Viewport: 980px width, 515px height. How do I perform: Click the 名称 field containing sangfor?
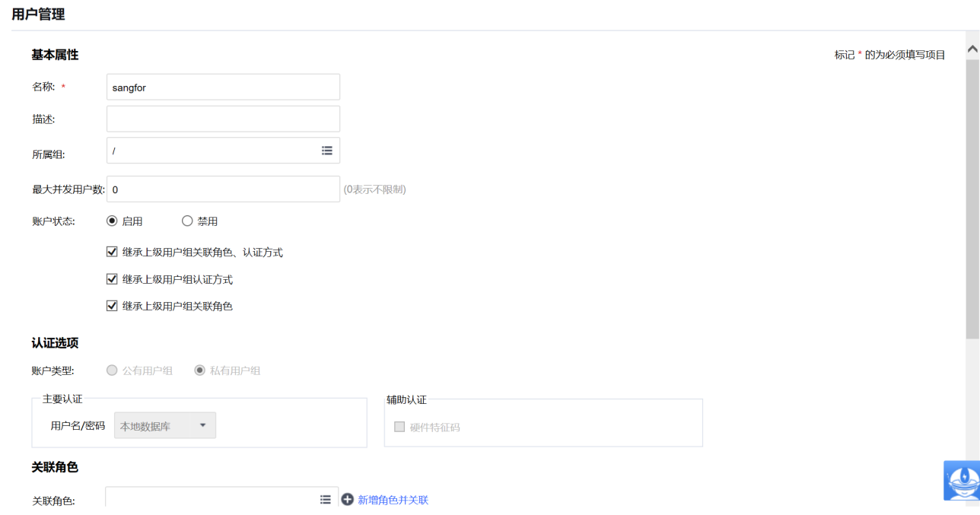click(223, 87)
